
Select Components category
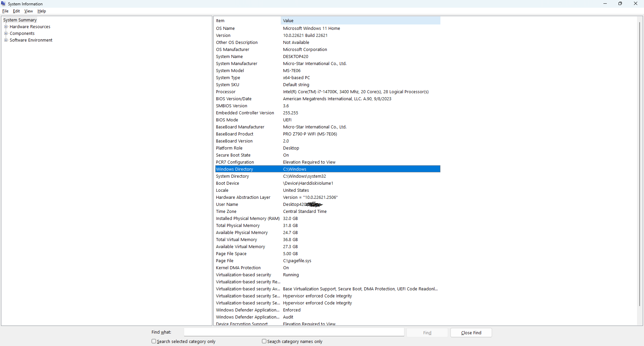[x=22, y=34]
